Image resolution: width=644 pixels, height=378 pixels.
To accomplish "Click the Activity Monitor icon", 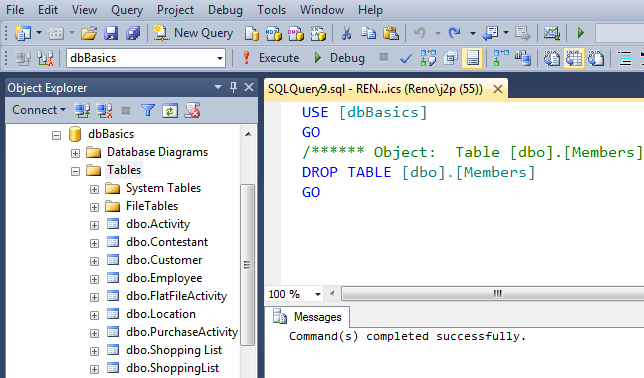I will (x=552, y=33).
